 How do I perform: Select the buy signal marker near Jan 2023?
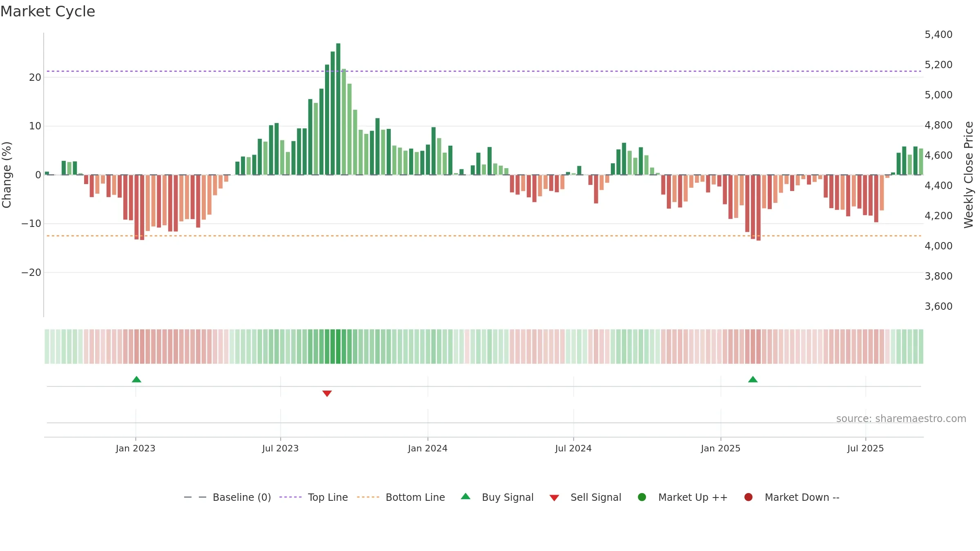[x=136, y=380]
